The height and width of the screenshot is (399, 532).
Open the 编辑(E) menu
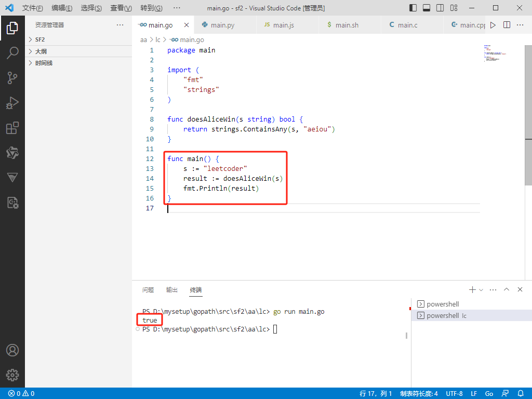[x=62, y=8]
